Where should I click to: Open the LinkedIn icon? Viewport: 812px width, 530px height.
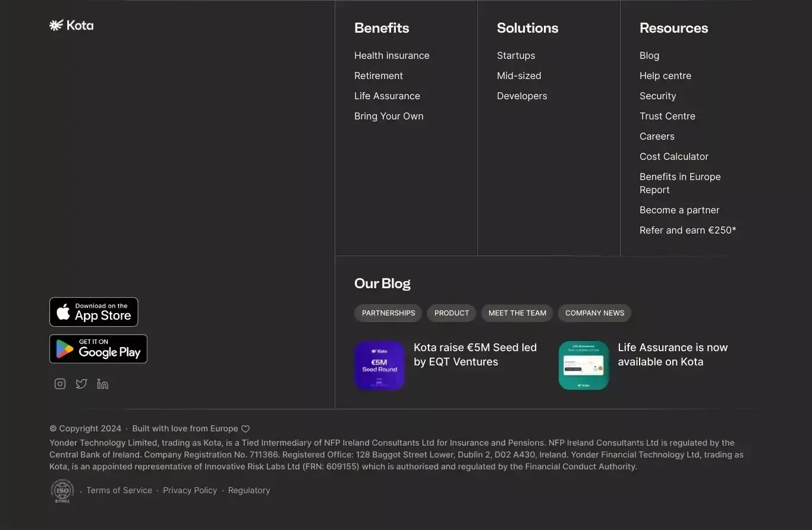tap(103, 384)
